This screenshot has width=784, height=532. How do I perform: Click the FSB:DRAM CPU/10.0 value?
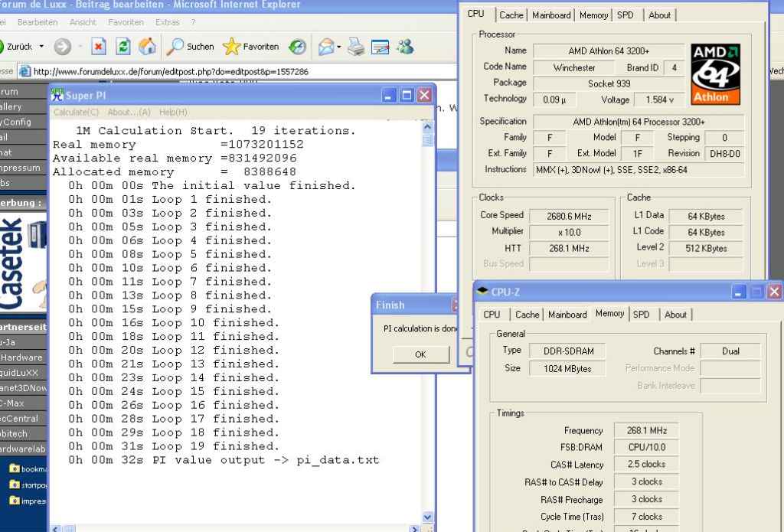coord(646,447)
